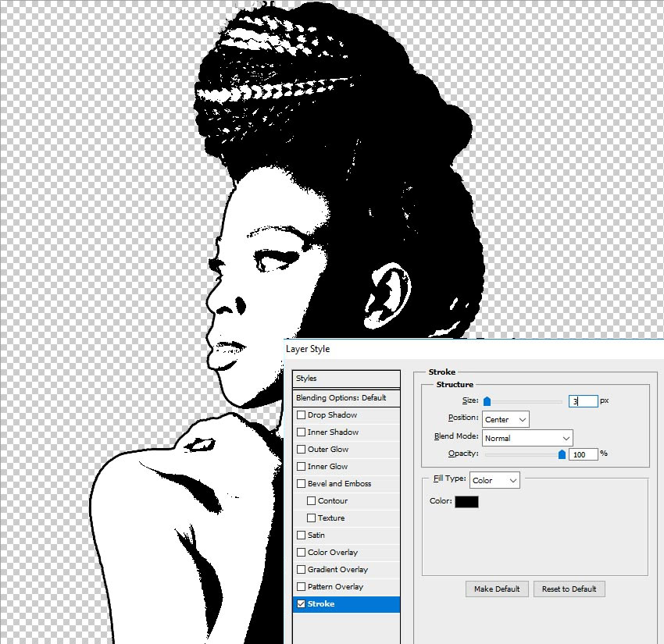The width and height of the screenshot is (664, 644).
Task: Open the Texture settings label
Action: coord(331,518)
